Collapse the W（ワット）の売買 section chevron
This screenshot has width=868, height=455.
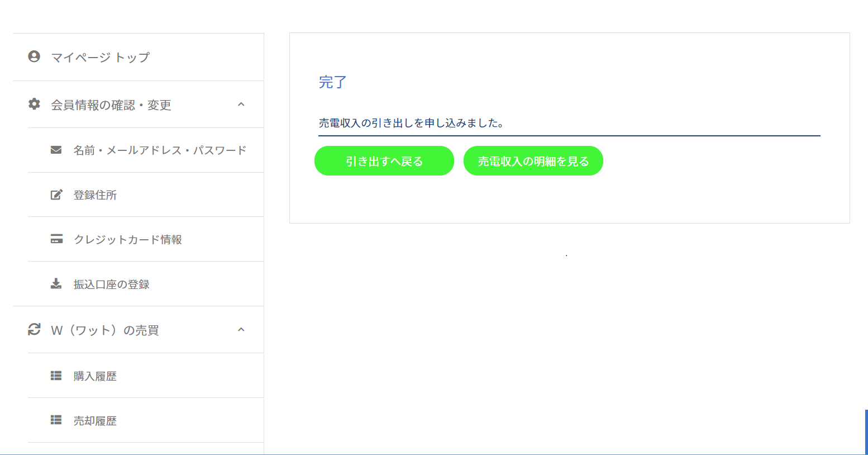point(241,330)
